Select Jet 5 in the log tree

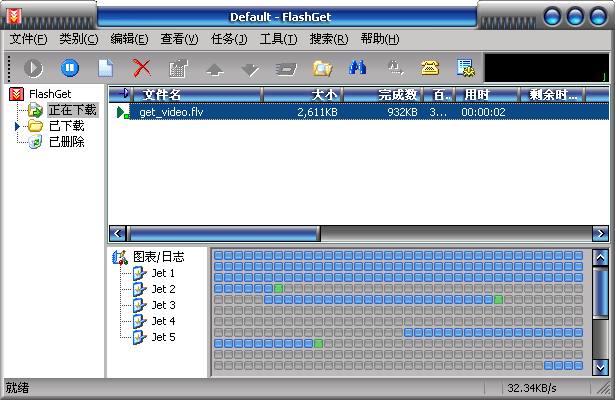[x=163, y=337]
